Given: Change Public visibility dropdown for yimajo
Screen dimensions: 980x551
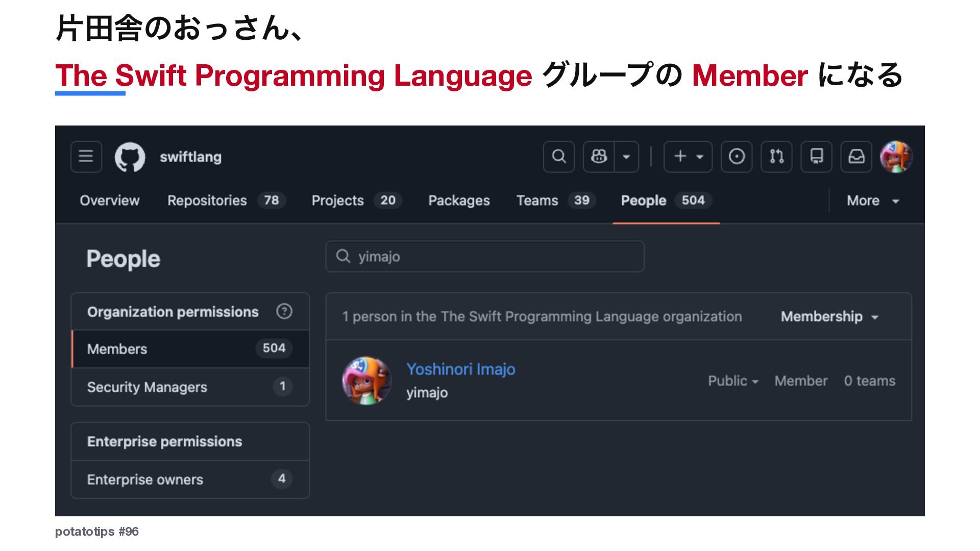Looking at the screenshot, I should tap(733, 381).
